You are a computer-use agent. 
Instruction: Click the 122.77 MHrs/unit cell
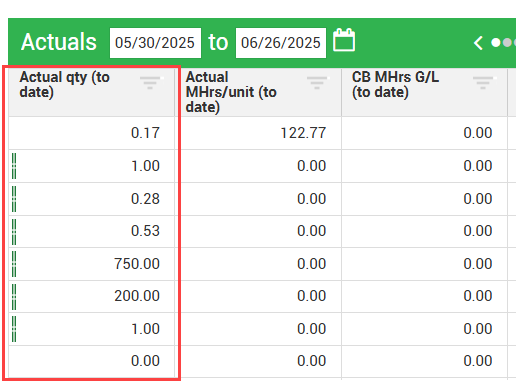click(258, 133)
